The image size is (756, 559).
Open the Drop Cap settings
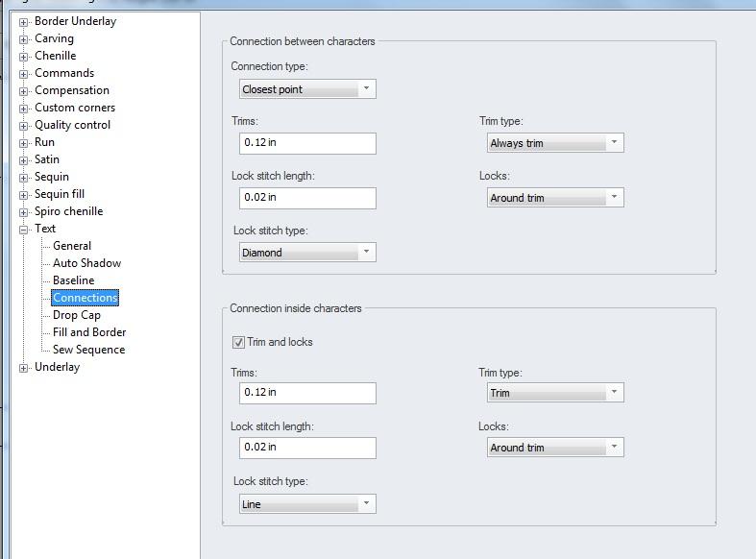[x=76, y=315]
